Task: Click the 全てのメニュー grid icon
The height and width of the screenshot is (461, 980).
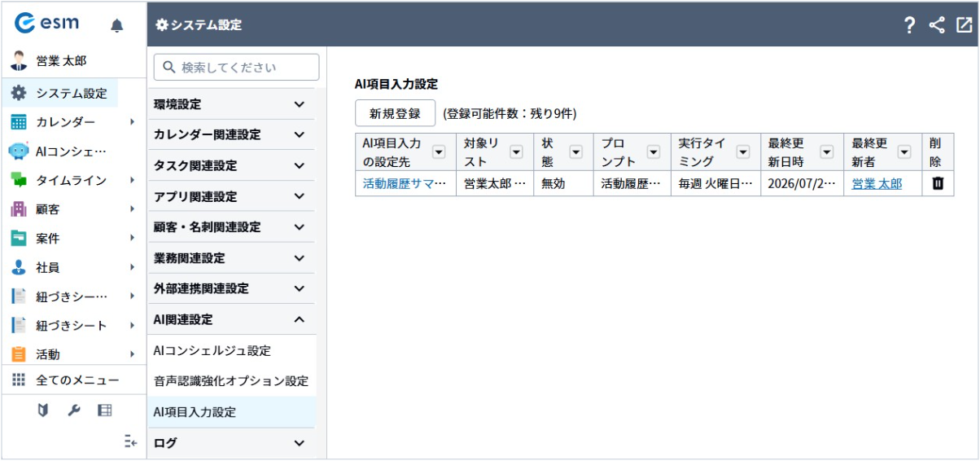Action: 19,380
